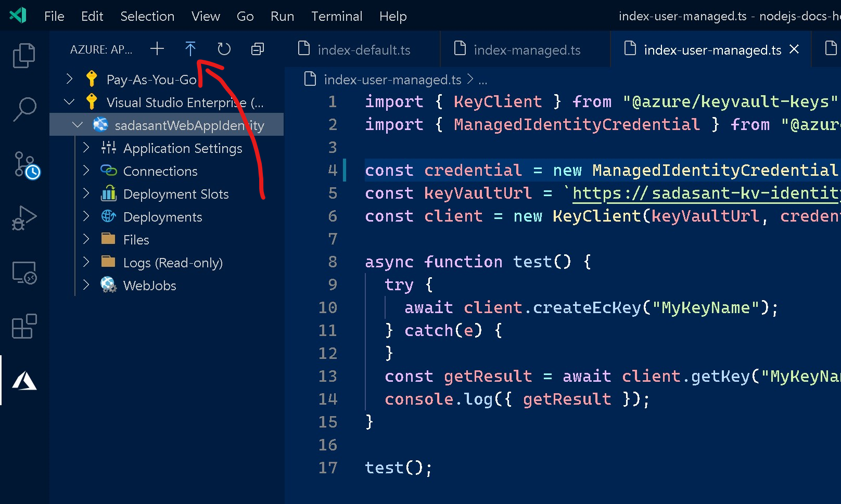Click the Application Settings sliders icon
Image resolution: width=841 pixels, height=504 pixels.
108,148
